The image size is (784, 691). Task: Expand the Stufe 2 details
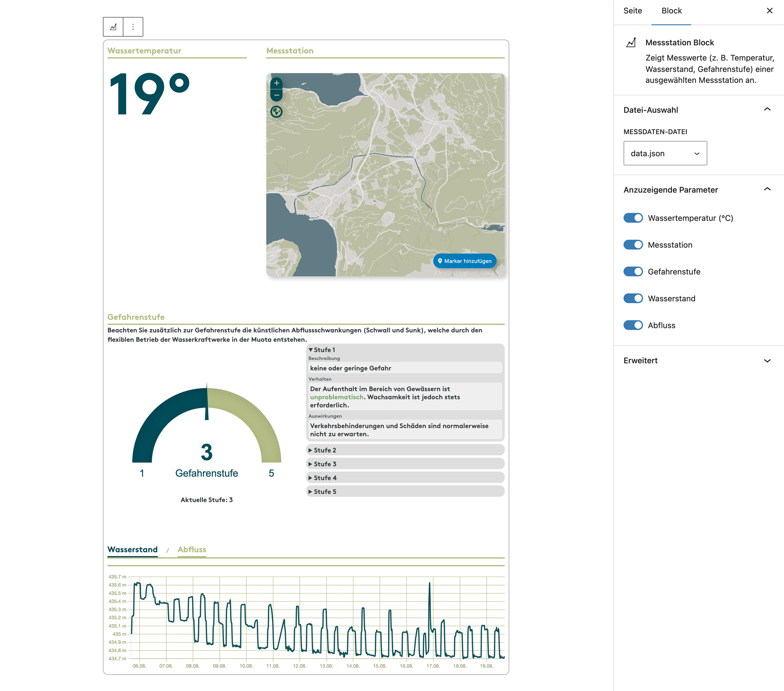tap(405, 450)
